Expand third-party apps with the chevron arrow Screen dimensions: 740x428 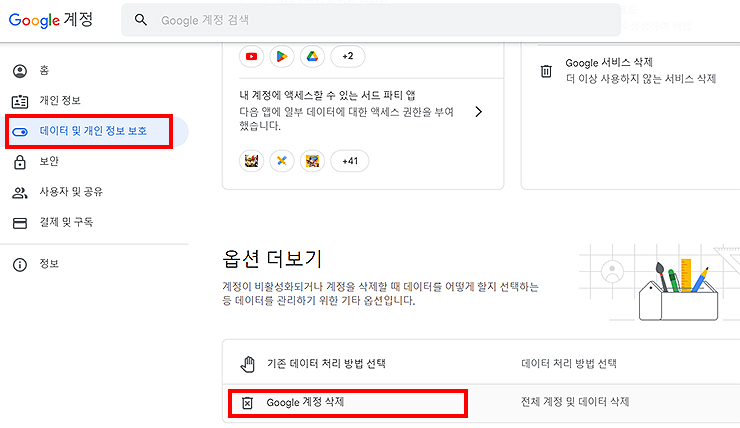coord(479,112)
